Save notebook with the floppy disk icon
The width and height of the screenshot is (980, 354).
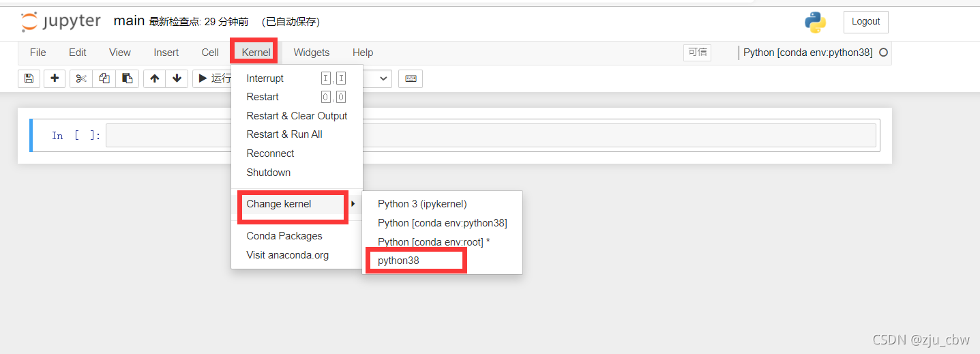[x=29, y=78]
